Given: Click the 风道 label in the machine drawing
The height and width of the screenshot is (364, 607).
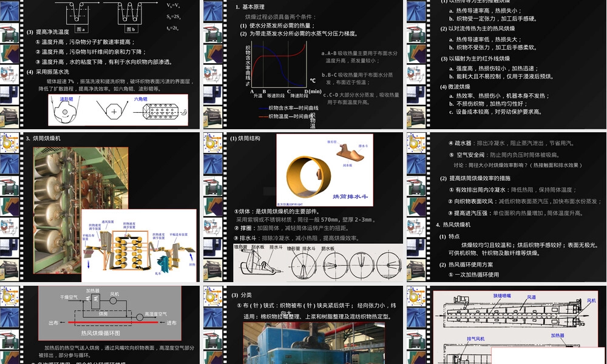Looking at the screenshot, I should click(532, 297).
